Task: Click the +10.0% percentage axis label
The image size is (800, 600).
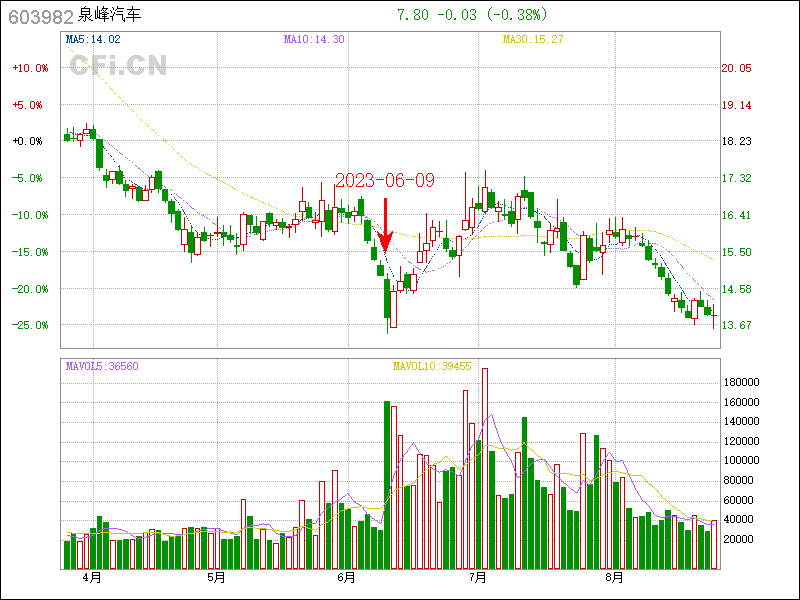Action: point(29,68)
